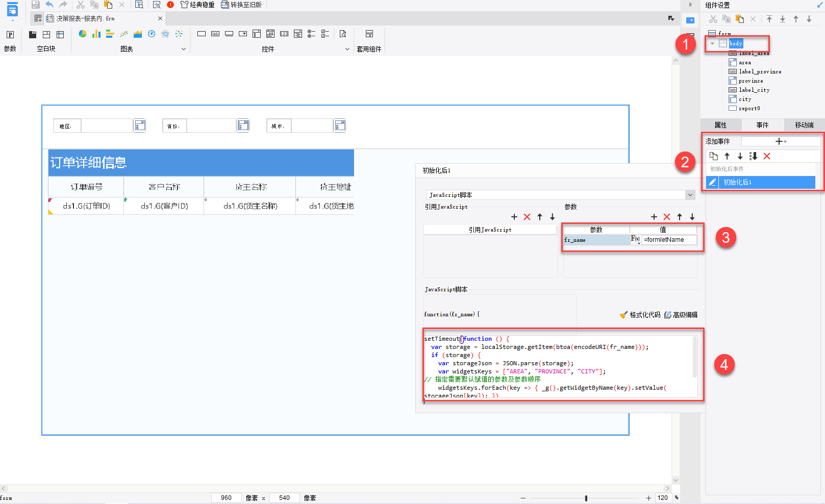This screenshot has height=504, width=825.
Task: Adjust the zoom slider at bottom
Action: pos(586,498)
